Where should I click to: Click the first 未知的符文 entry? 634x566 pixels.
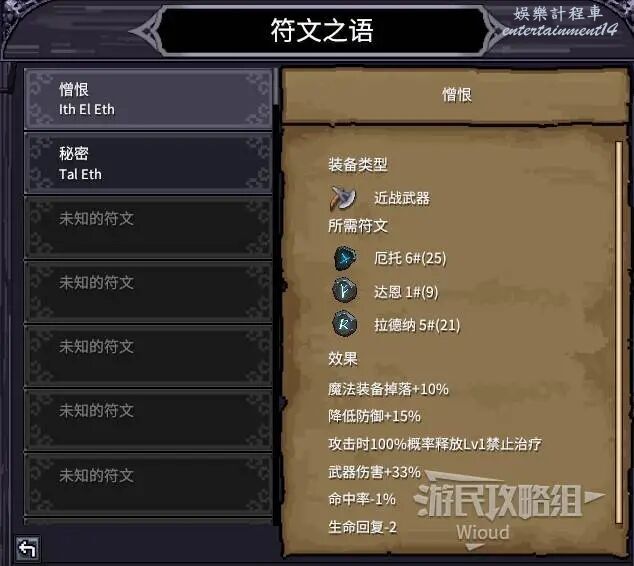pos(148,228)
